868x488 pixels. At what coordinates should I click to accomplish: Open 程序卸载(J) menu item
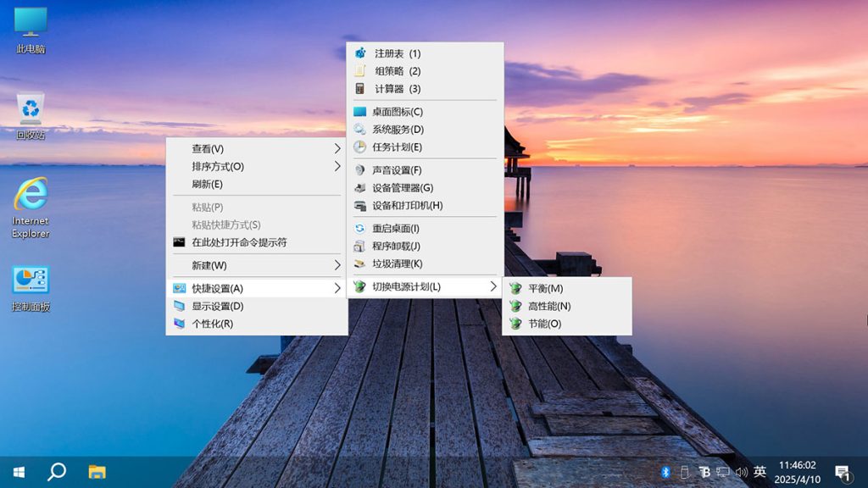pyautogui.click(x=426, y=246)
